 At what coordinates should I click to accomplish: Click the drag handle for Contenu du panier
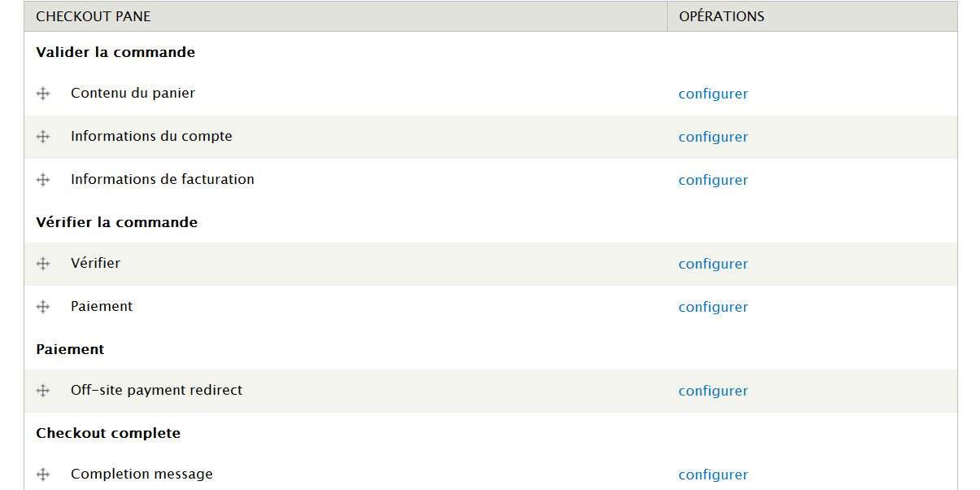(x=43, y=94)
